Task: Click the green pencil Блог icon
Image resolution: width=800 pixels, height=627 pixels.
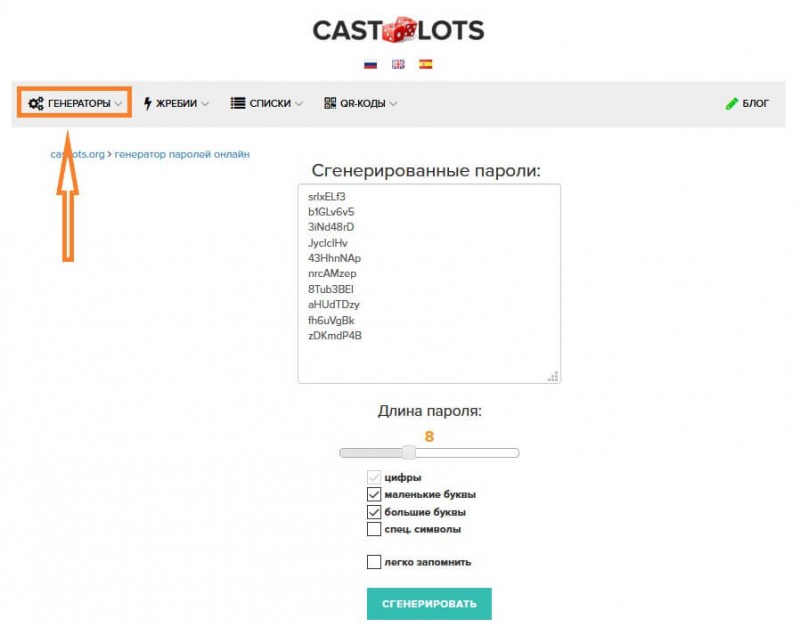Action: (732, 104)
